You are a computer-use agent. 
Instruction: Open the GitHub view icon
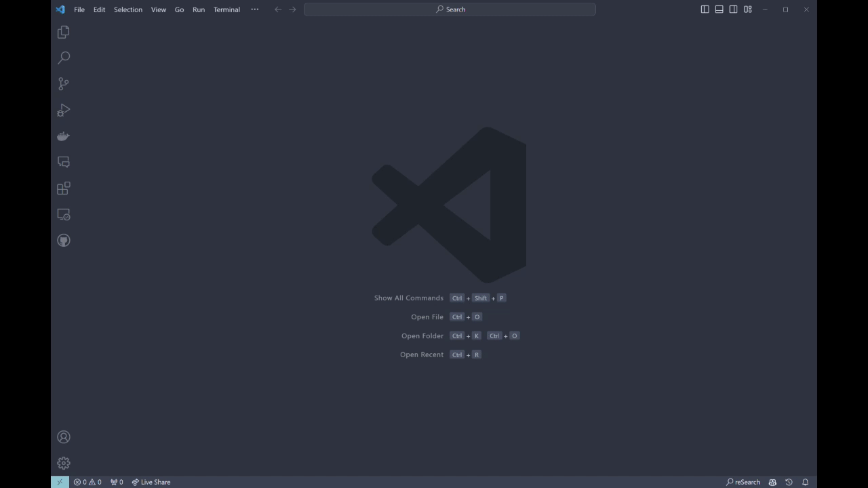(64, 241)
